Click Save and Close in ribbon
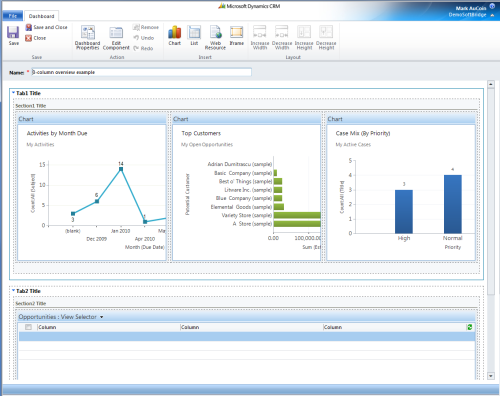500x396 pixels. (x=47, y=27)
